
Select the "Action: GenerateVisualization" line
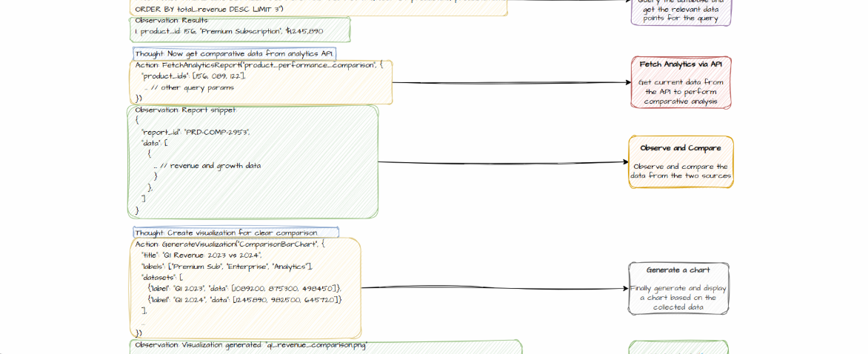click(230, 244)
